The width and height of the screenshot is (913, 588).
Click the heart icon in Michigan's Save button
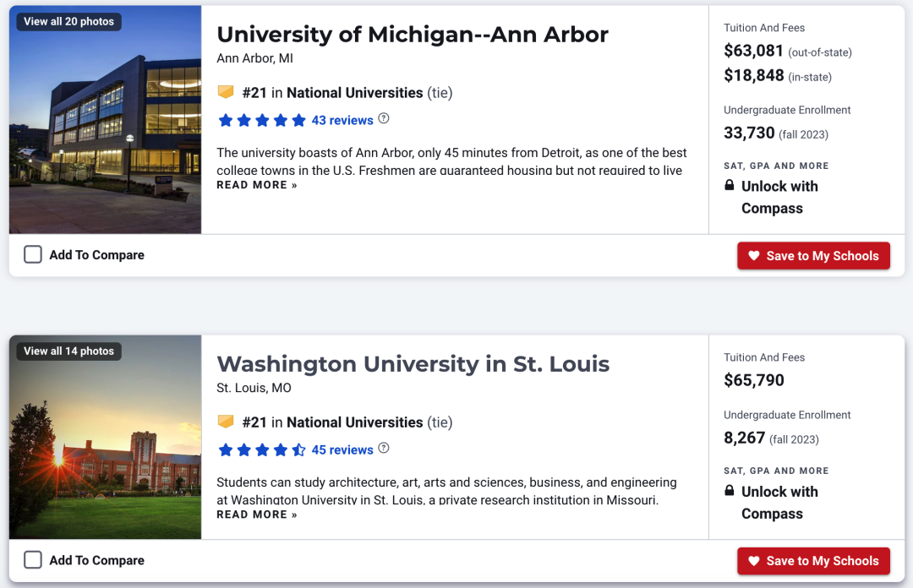754,256
